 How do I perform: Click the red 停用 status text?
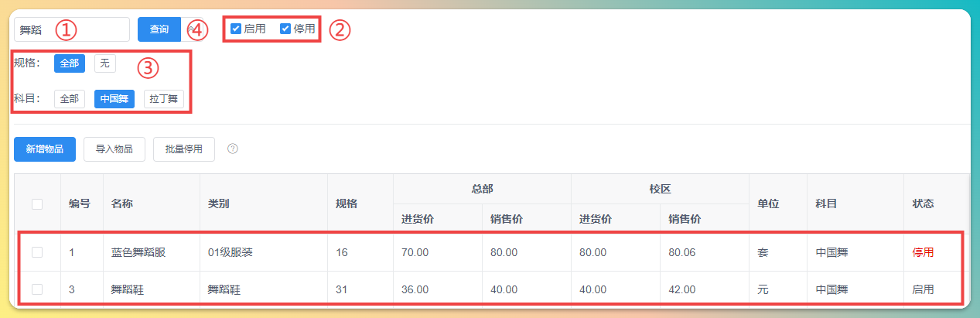point(923,252)
